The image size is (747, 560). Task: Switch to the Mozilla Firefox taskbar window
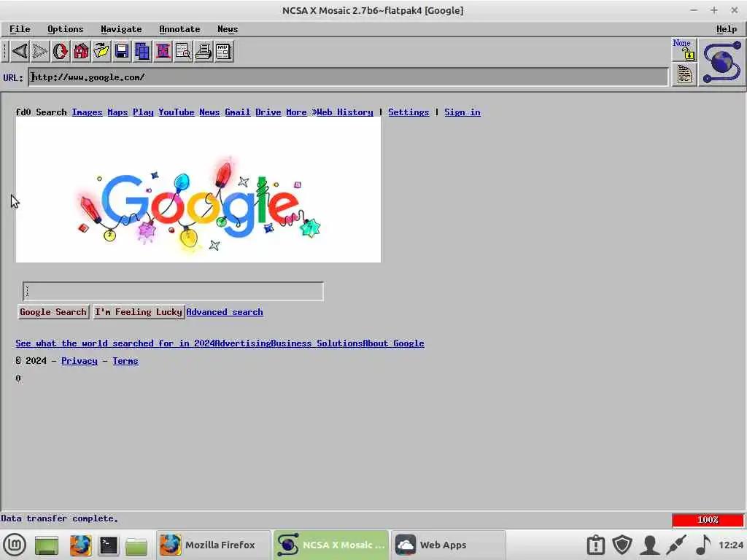point(214,545)
